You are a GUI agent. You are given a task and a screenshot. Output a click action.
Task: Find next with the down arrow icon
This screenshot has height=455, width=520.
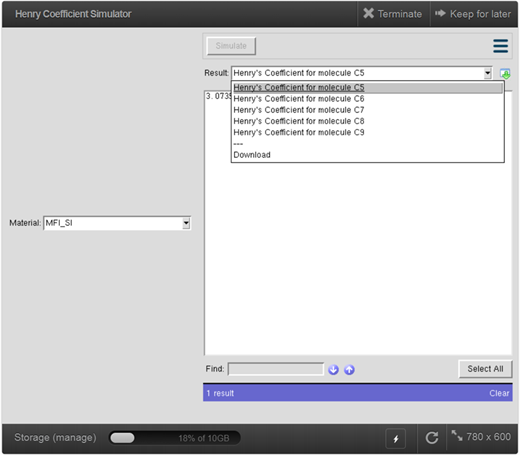coord(333,370)
